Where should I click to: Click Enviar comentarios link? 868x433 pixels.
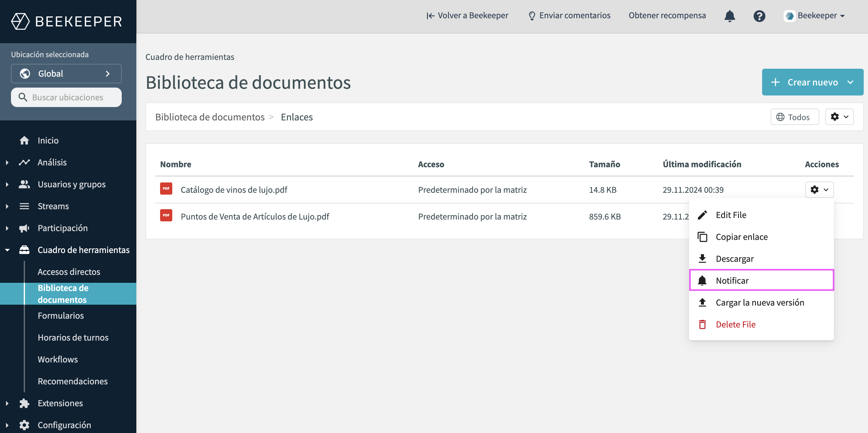[569, 16]
